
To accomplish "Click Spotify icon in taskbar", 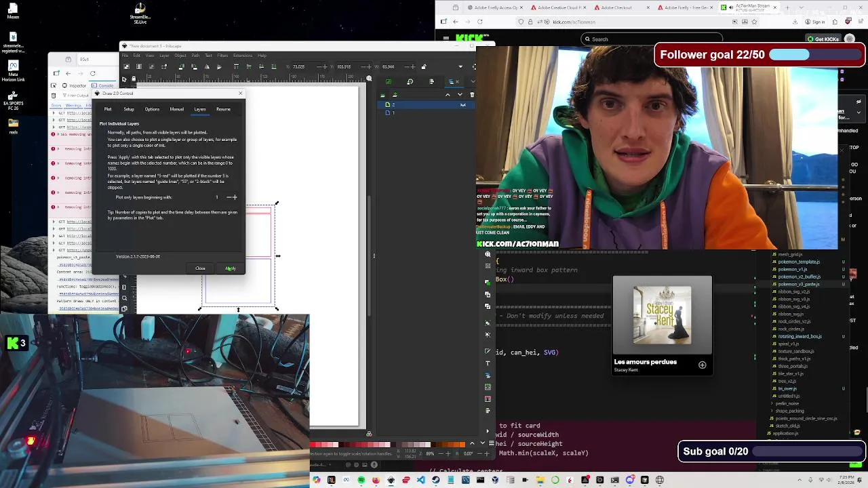I will click(x=361, y=480).
